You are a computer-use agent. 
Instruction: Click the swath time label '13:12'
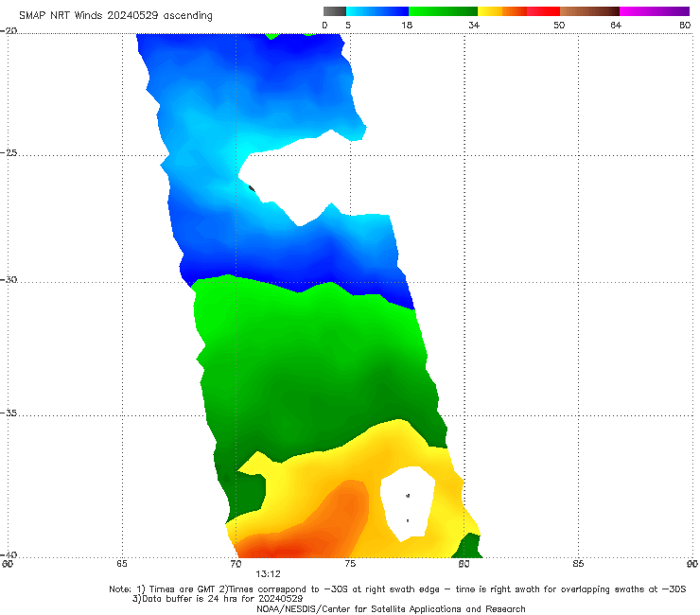pyautogui.click(x=268, y=574)
